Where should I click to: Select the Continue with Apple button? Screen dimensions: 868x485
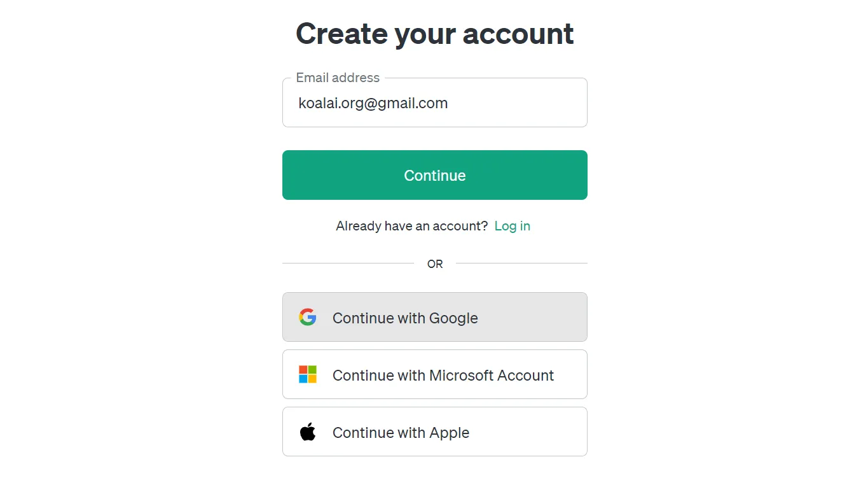tap(435, 432)
